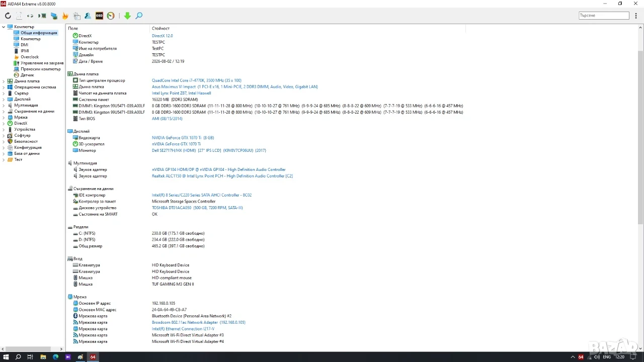The height and width of the screenshot is (362, 644).
Task: Expand the Операционна система tree node
Action: pos(4,87)
